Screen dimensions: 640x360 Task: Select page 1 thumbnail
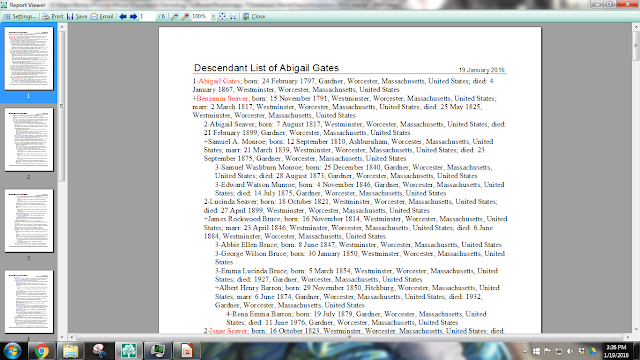(29, 58)
